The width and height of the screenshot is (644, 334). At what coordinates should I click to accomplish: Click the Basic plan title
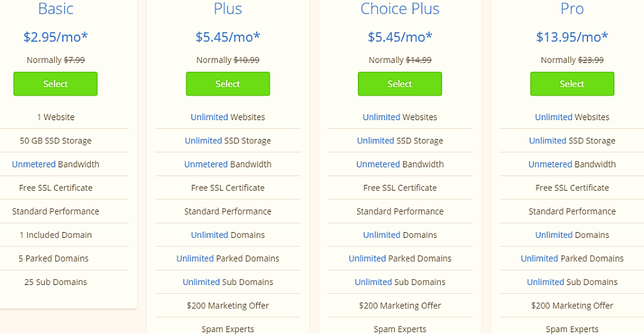pyautogui.click(x=55, y=9)
